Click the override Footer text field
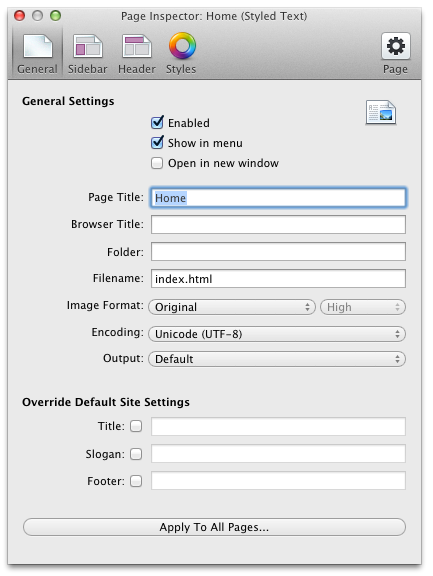This screenshot has height=576, width=433. tap(278, 480)
